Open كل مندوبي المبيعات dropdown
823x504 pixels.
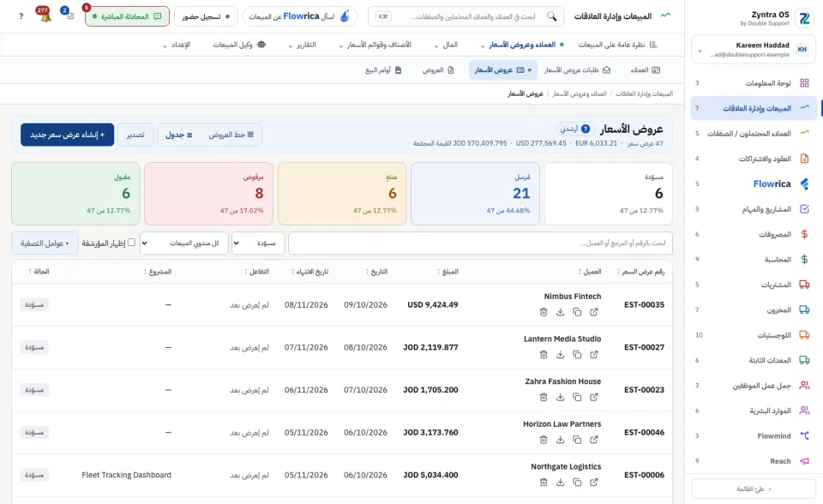[184, 243]
